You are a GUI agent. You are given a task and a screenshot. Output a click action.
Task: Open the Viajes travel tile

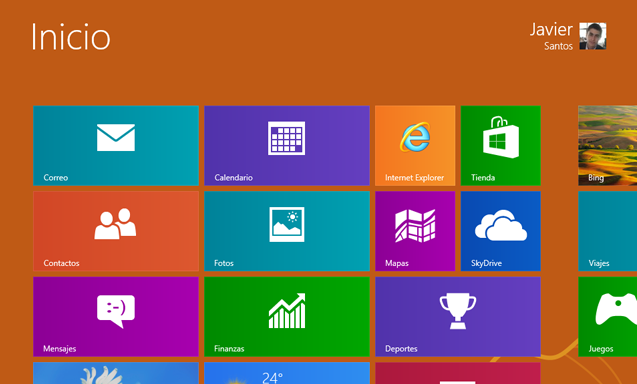tap(608, 231)
